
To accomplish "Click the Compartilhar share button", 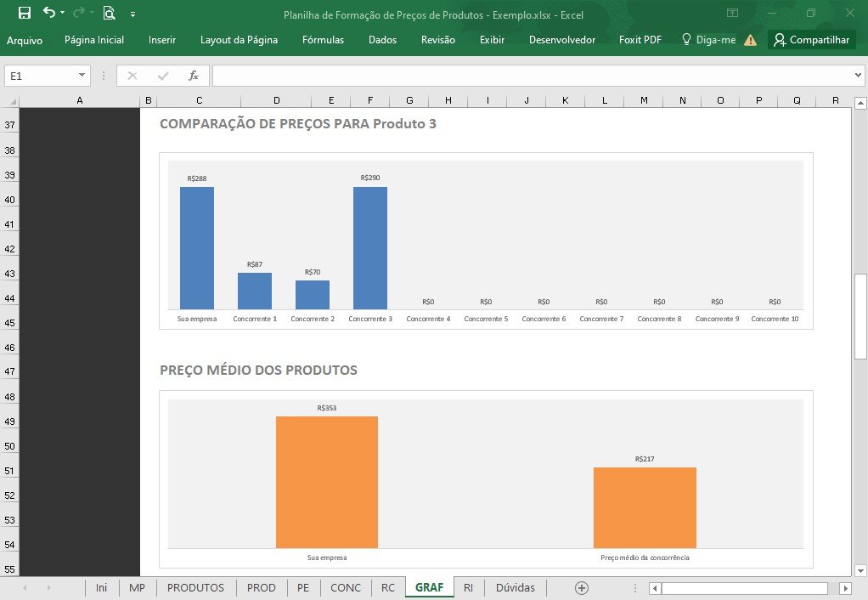I will pyautogui.click(x=812, y=40).
